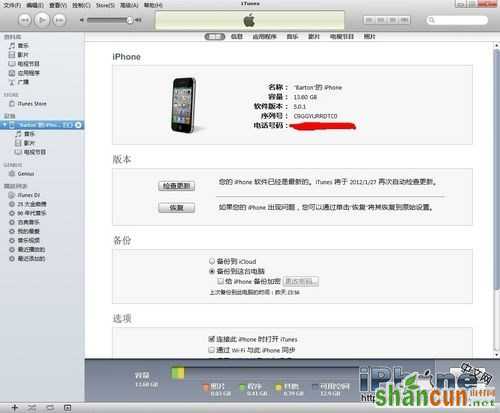The width and height of the screenshot is (500, 413).
Task: Toggle shuffle icon in the bottom bar
Action: pyautogui.click(x=32, y=407)
